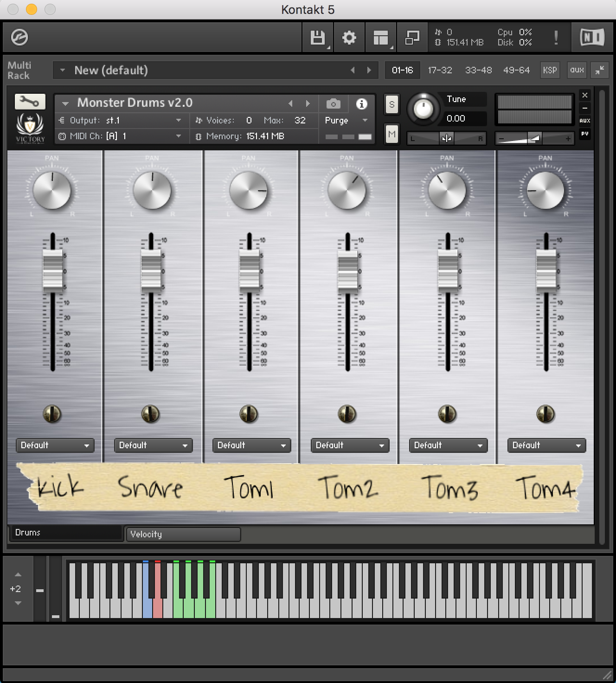Click the minimized view icon
This screenshot has width=616, height=683.
click(x=412, y=38)
